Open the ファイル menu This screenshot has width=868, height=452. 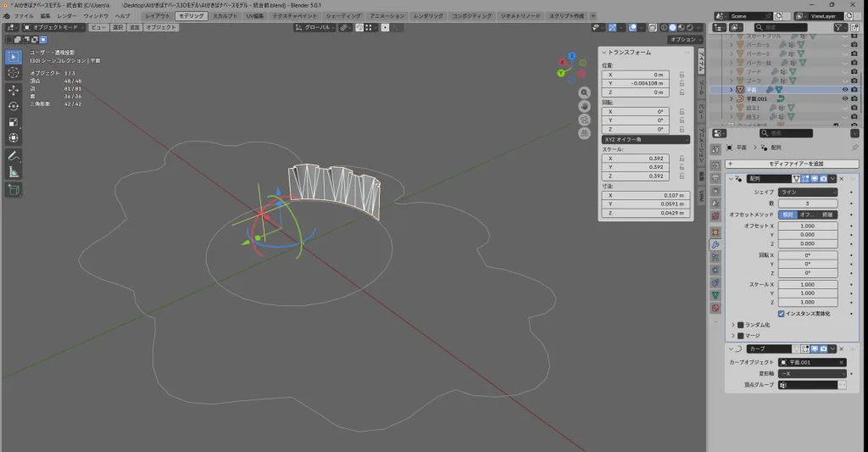point(24,16)
